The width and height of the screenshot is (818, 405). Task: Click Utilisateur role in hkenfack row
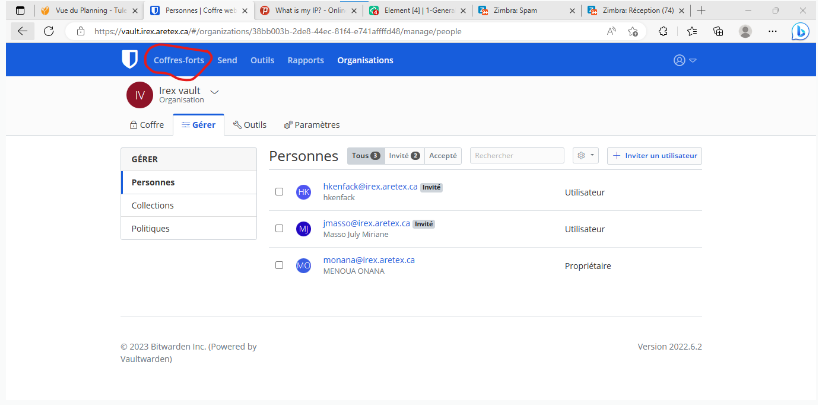click(x=585, y=193)
